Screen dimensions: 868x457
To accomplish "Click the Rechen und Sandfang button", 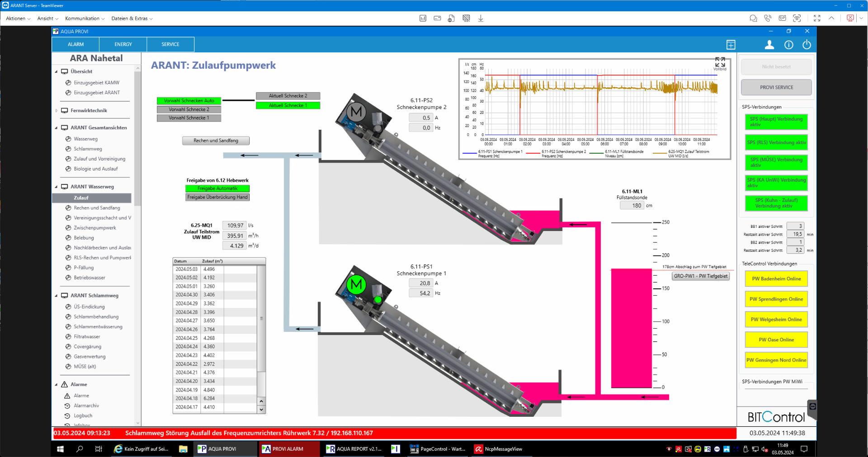I will (x=216, y=141).
